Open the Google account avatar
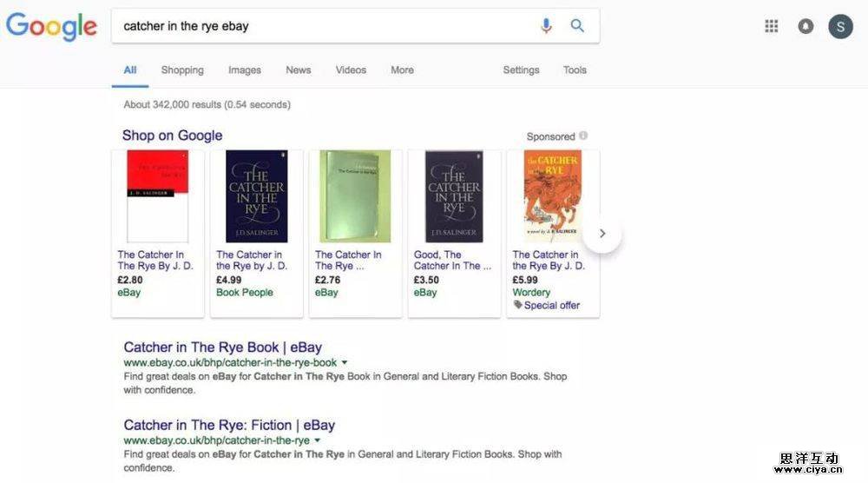868x483 pixels. point(840,26)
